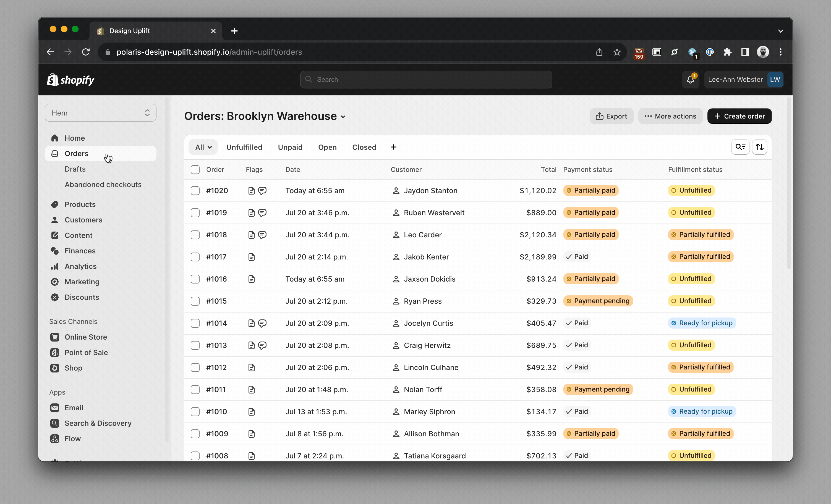
Task: Switch to the Closed tab
Action: pyautogui.click(x=364, y=147)
